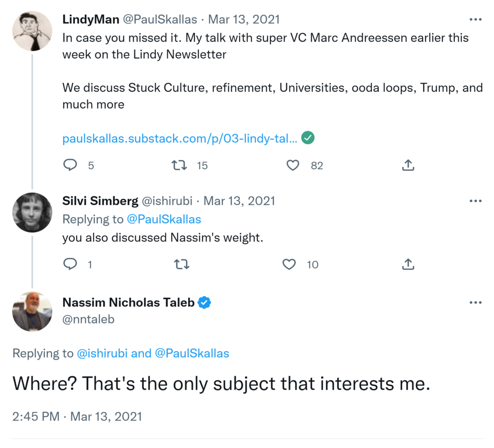Like Silvi Simberg's reply
The height and width of the screenshot is (448, 494).
pyautogui.click(x=289, y=264)
